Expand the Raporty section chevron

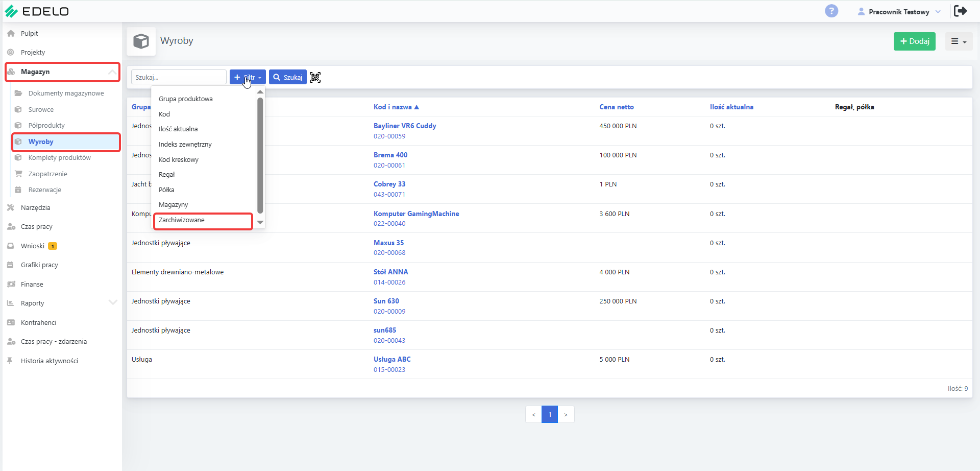tap(113, 302)
